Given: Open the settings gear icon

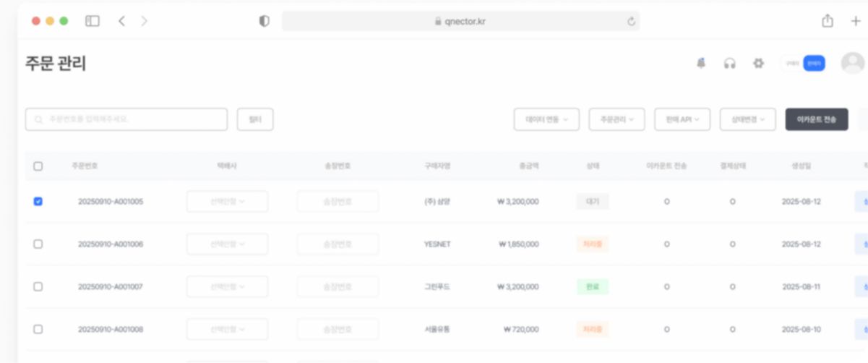Looking at the screenshot, I should 758,63.
